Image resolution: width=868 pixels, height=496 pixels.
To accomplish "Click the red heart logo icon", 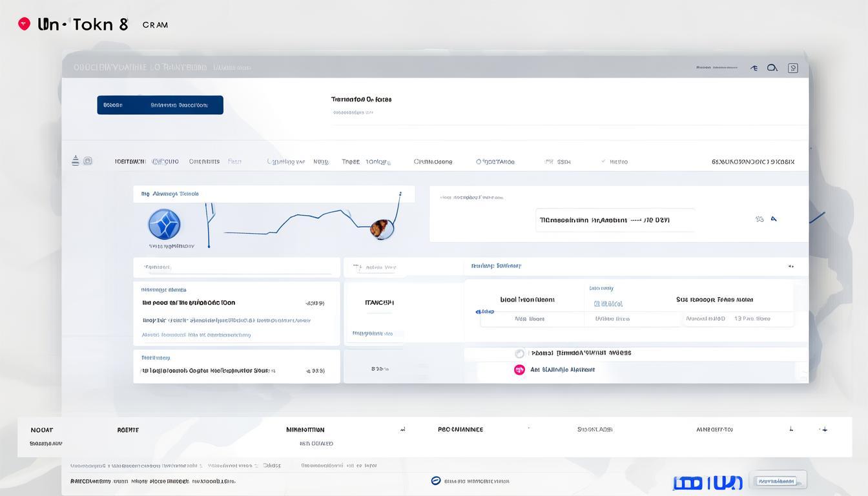I will 24,25.
